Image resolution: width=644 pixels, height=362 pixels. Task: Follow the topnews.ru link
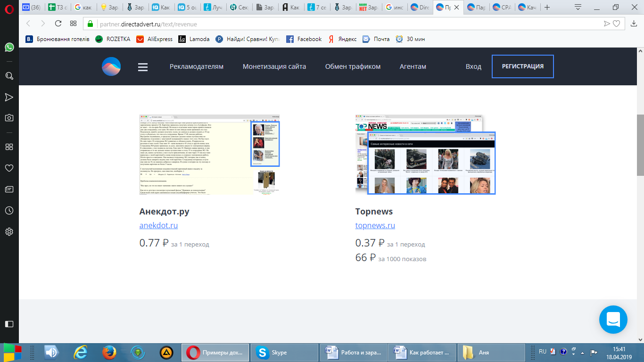(x=375, y=225)
